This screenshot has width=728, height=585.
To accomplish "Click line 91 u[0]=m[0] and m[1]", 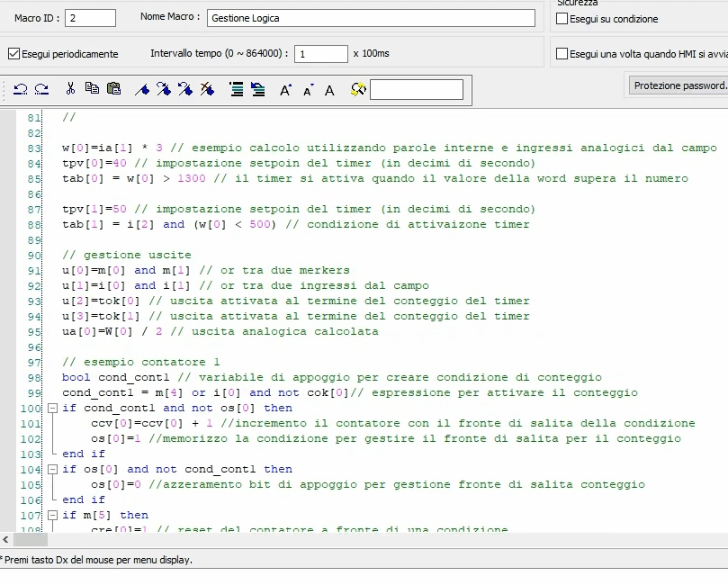I will click(126, 271).
